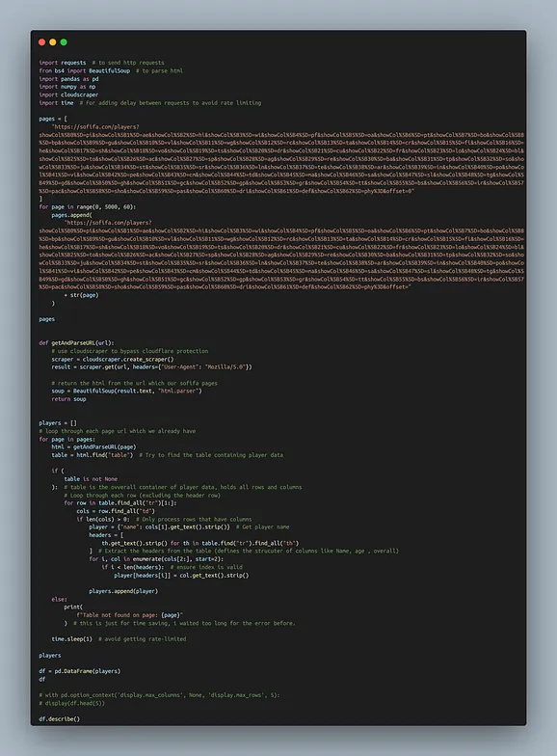
Task: Click the 'import time' line
Action: (x=150, y=102)
